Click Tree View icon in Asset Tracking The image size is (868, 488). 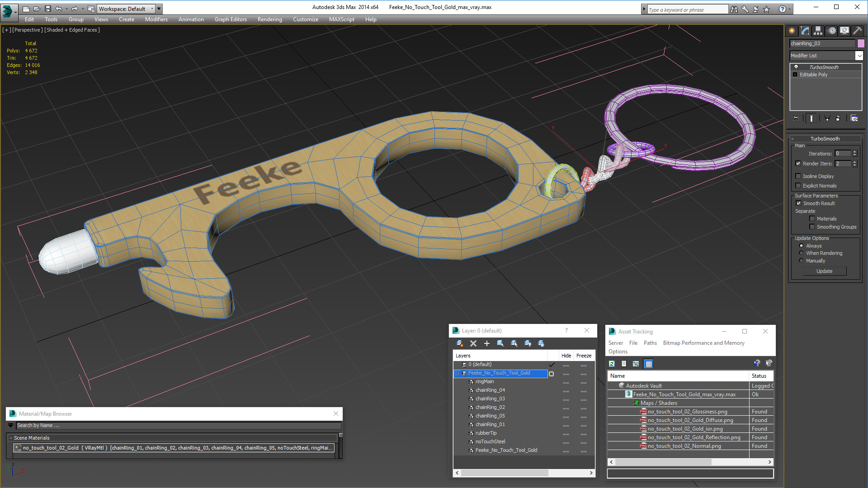(x=636, y=364)
